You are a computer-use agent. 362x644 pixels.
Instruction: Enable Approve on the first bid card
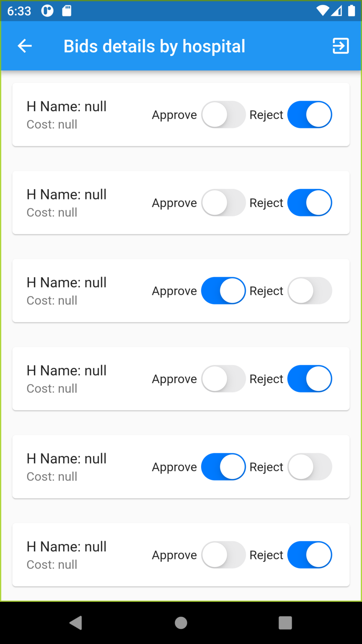pos(223,114)
